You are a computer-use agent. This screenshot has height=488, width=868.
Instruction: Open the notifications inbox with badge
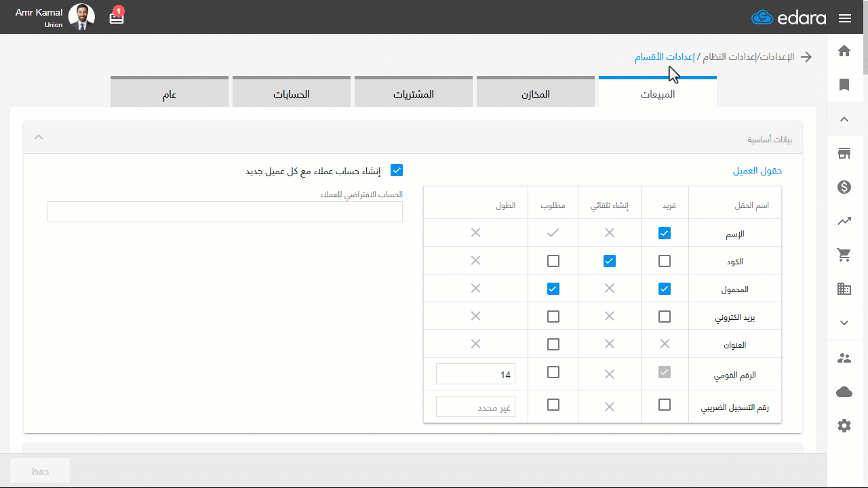[x=117, y=16]
